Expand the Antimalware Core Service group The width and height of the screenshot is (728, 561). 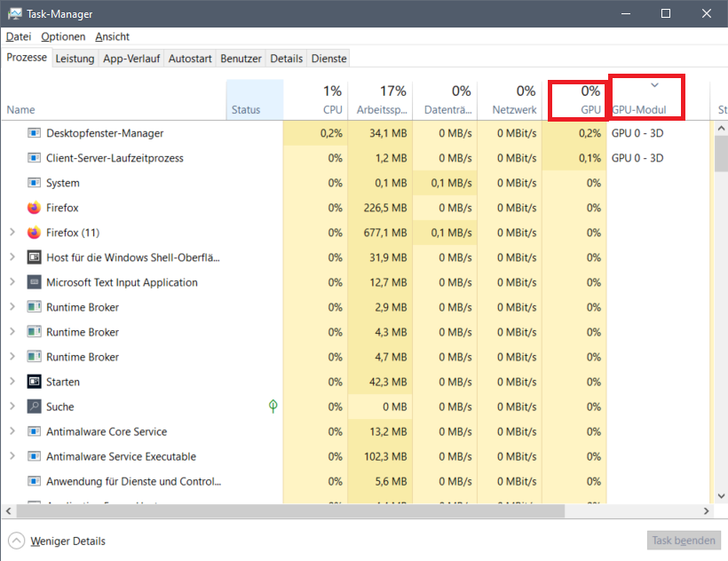(12, 431)
